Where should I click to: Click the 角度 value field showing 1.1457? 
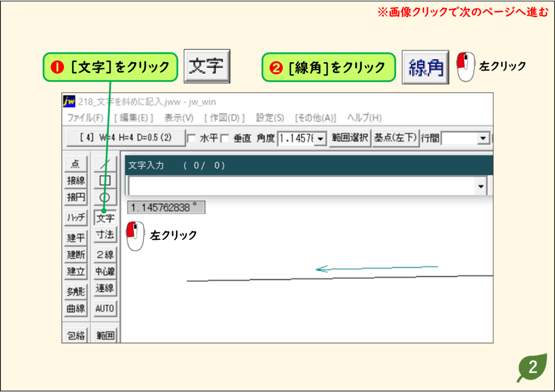click(x=296, y=139)
